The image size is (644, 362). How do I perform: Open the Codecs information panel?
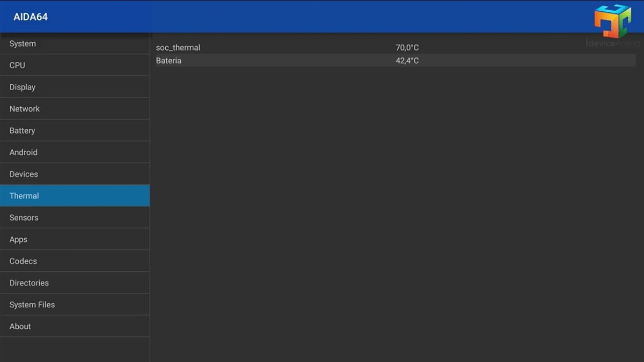click(x=23, y=261)
